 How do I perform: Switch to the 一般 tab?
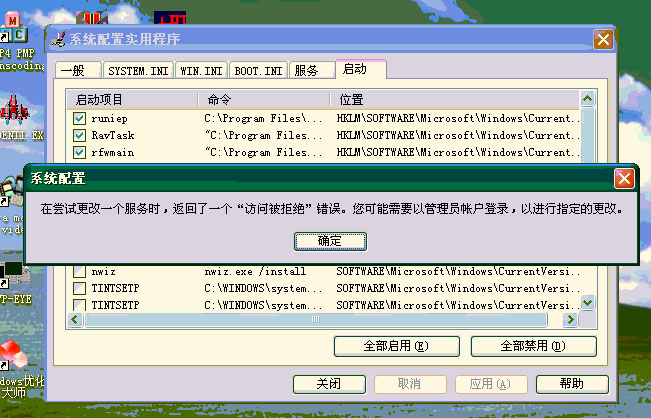pyautogui.click(x=77, y=70)
